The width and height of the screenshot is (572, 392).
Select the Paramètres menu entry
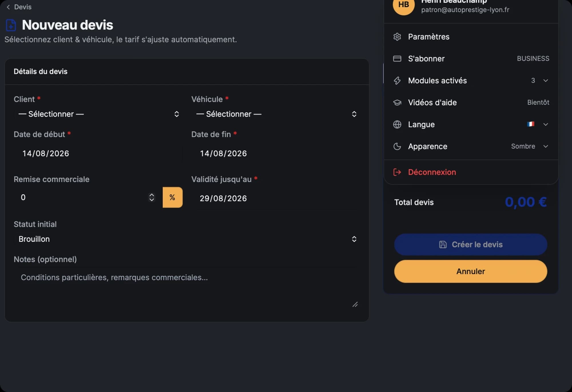471,37
